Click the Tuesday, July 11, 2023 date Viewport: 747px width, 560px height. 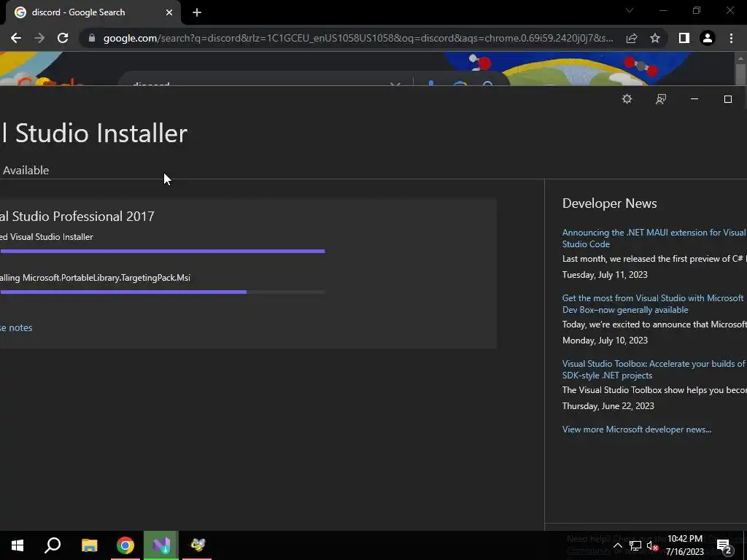605,275
